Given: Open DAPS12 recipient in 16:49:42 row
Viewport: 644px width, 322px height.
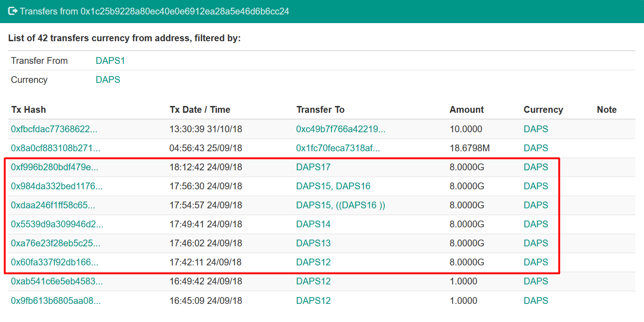Looking at the screenshot, I should 313,281.
